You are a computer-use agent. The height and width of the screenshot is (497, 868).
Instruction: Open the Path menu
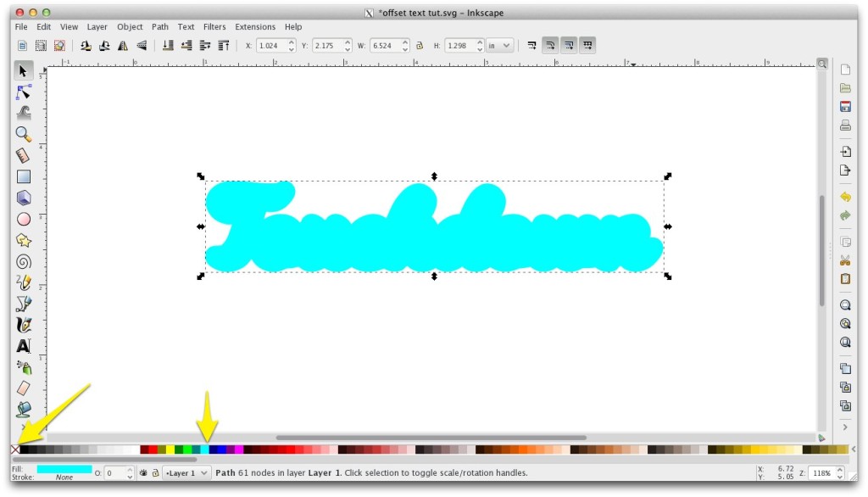tap(159, 26)
